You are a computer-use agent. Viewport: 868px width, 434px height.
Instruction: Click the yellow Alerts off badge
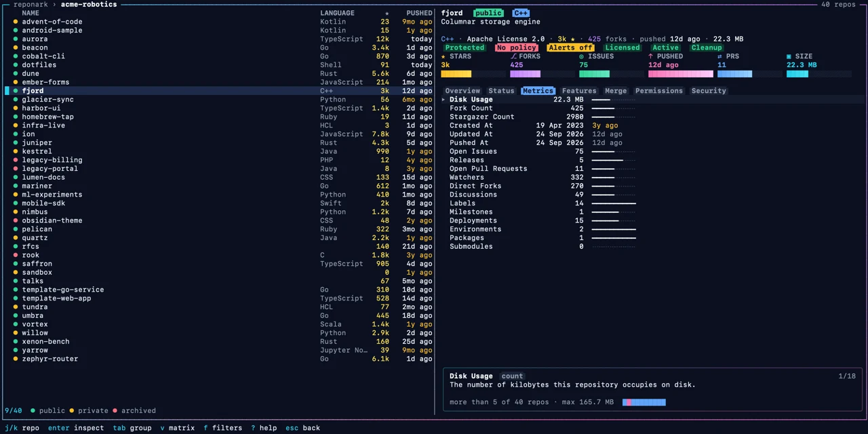point(570,47)
